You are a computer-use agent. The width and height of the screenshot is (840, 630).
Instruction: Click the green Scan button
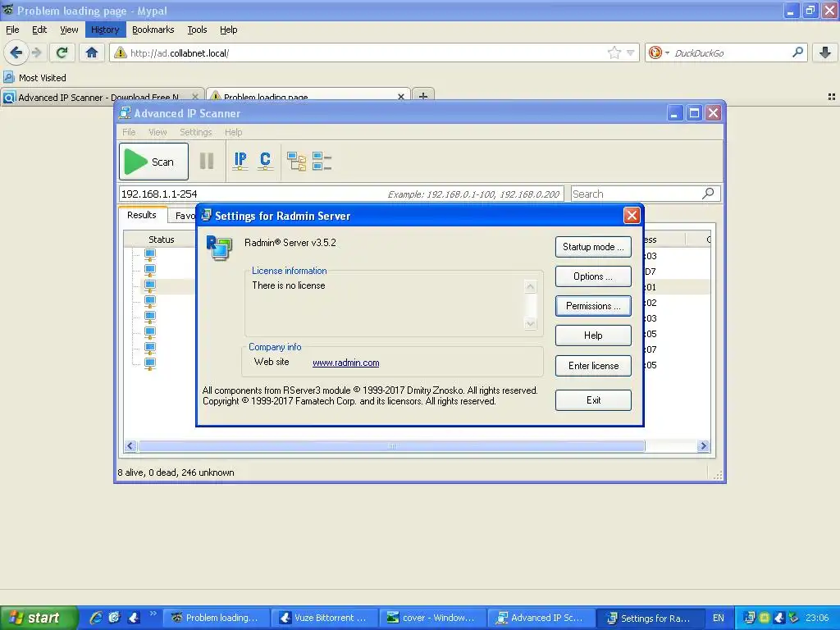click(x=153, y=162)
